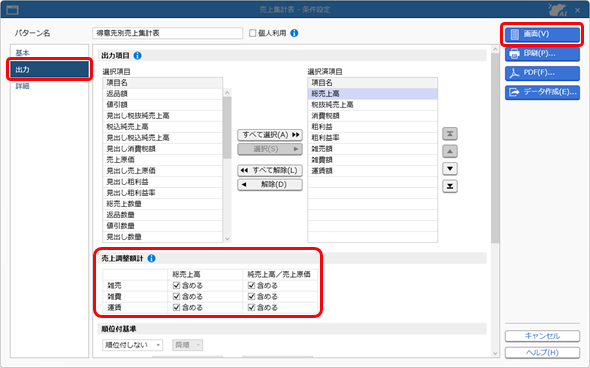Image resolution: width=590 pixels, height=368 pixels.
Task: Select 総売上数量 in the list
Action: [163, 204]
